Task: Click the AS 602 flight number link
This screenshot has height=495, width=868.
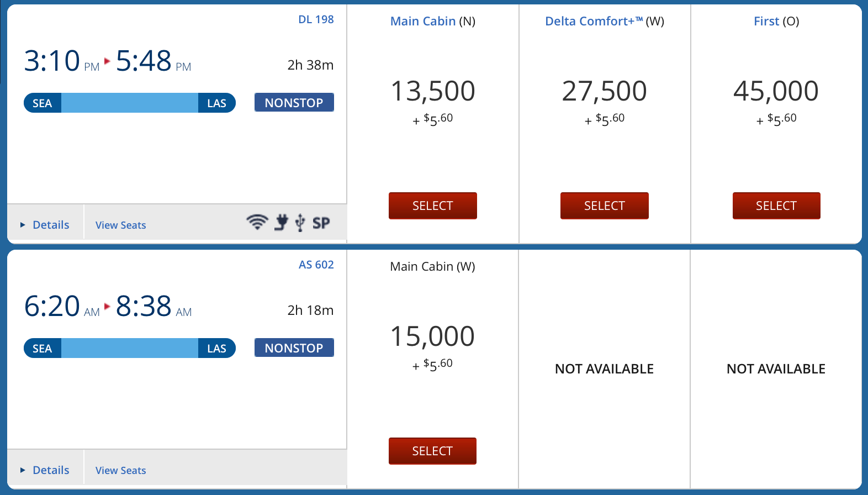Action: pyautogui.click(x=316, y=265)
